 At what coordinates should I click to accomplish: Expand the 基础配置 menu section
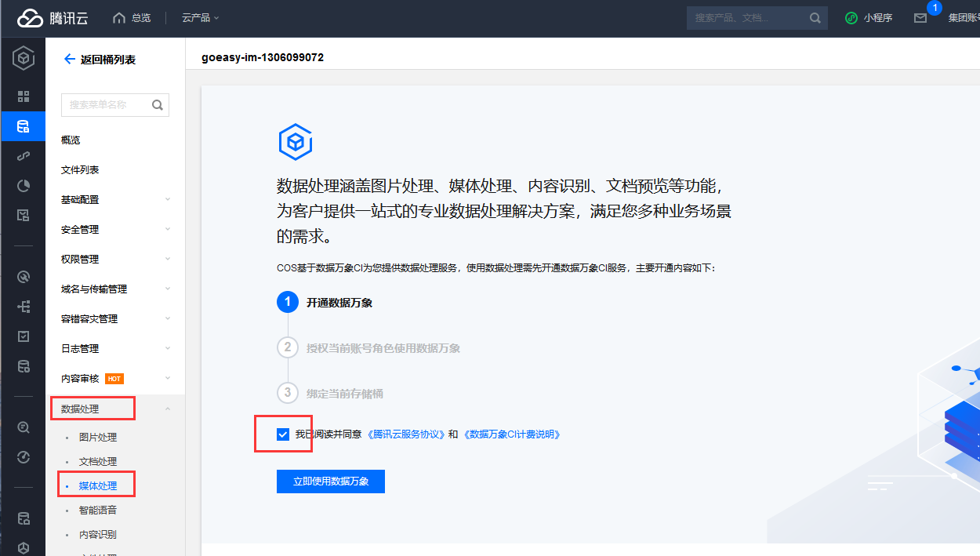[115, 200]
